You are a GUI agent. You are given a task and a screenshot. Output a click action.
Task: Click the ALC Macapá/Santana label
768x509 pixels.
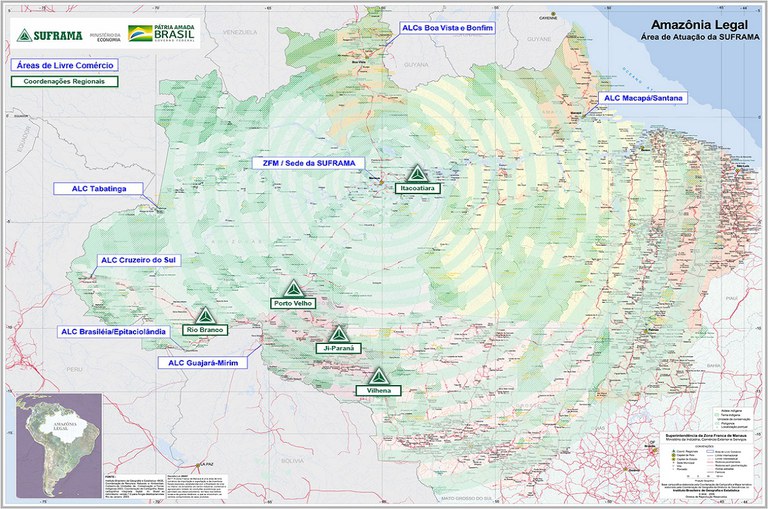(x=640, y=98)
